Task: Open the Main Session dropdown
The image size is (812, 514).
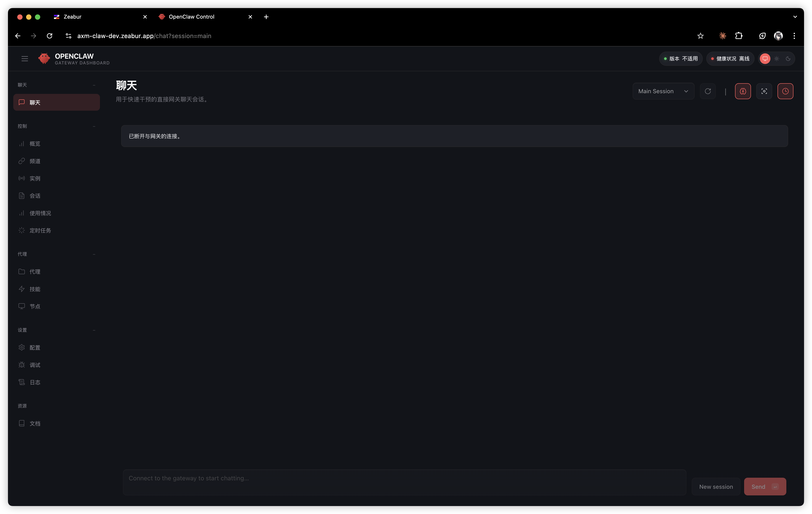Action: (x=663, y=91)
